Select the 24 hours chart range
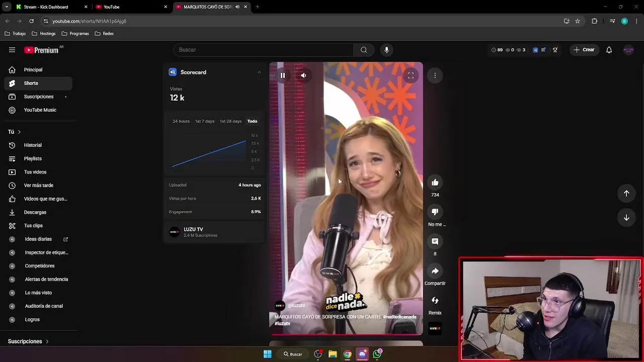 tap(181, 121)
